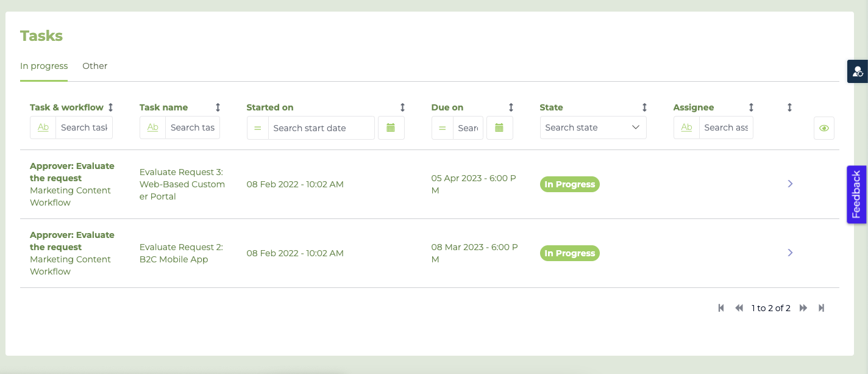
Task: Click Approver task title in Request 2 row
Action: click(x=72, y=241)
